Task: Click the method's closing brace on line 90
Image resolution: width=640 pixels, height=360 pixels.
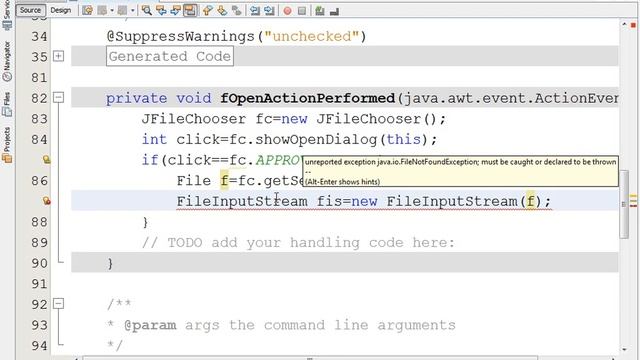Action: tap(110, 263)
